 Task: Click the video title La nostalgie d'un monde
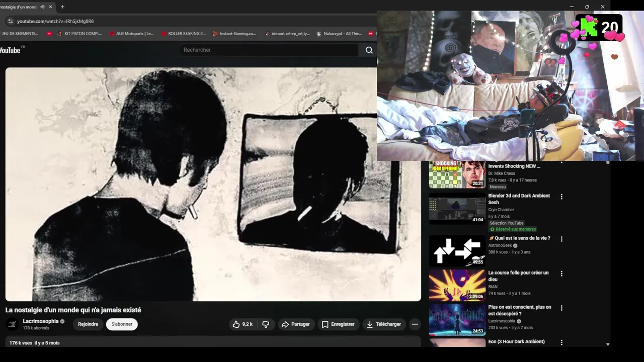pos(73,310)
